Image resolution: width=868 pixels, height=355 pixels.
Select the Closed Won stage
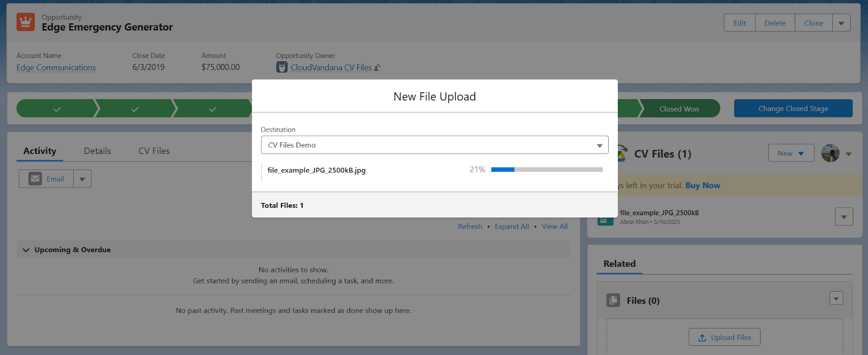[x=679, y=109]
